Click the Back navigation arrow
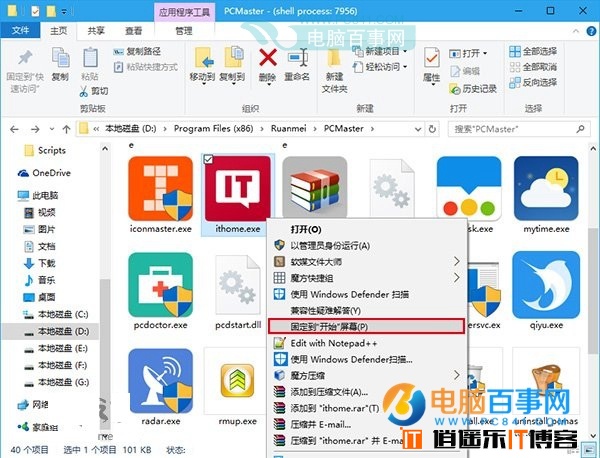This screenshot has height=458, width=600. pyautogui.click(x=14, y=129)
